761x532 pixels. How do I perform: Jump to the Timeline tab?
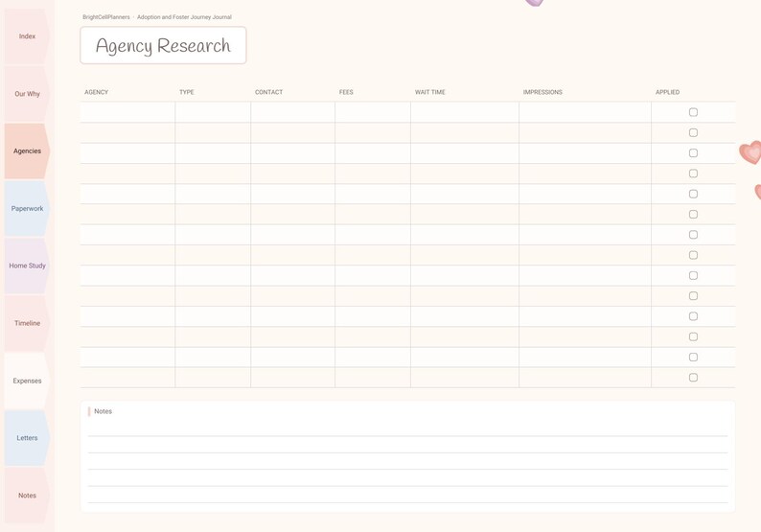pos(27,323)
